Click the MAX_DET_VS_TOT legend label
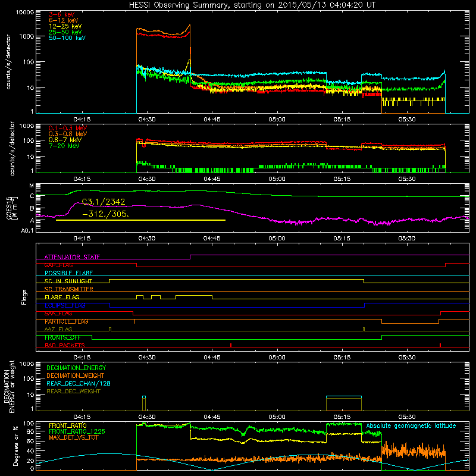 74,437
